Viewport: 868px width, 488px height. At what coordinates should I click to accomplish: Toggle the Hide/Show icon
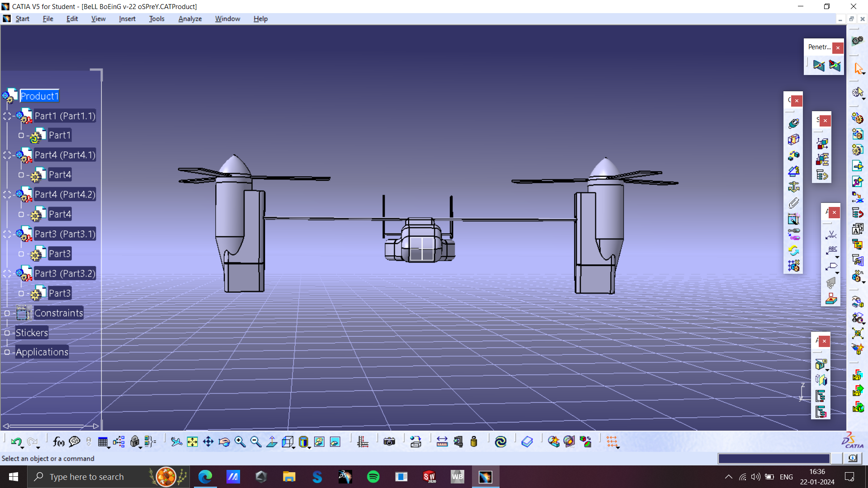point(319,441)
